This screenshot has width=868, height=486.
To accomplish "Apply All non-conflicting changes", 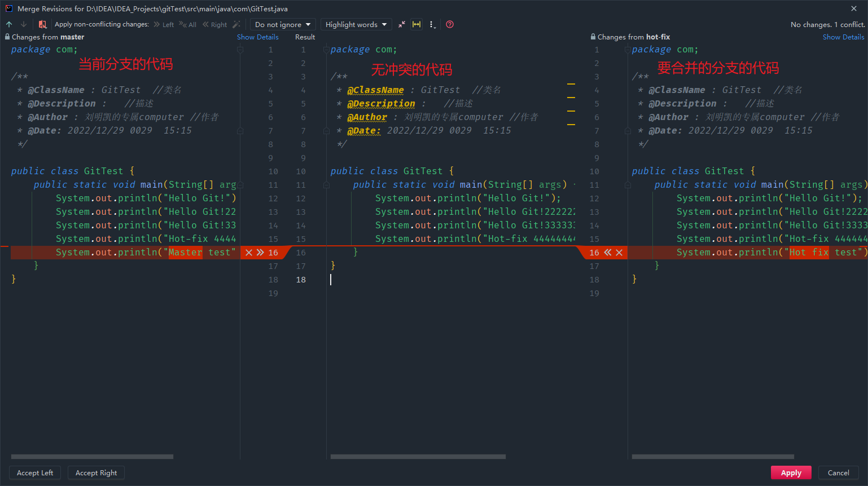I will click(x=188, y=24).
